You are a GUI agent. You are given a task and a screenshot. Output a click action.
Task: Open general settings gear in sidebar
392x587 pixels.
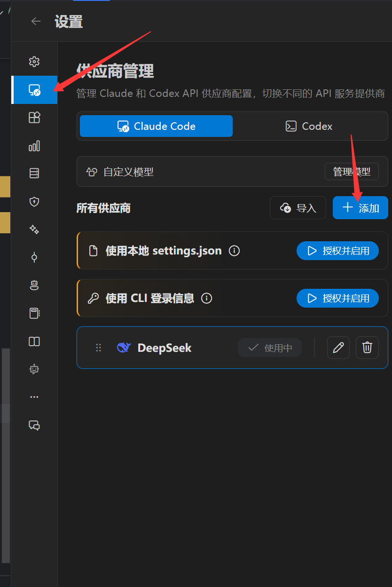coord(34,62)
